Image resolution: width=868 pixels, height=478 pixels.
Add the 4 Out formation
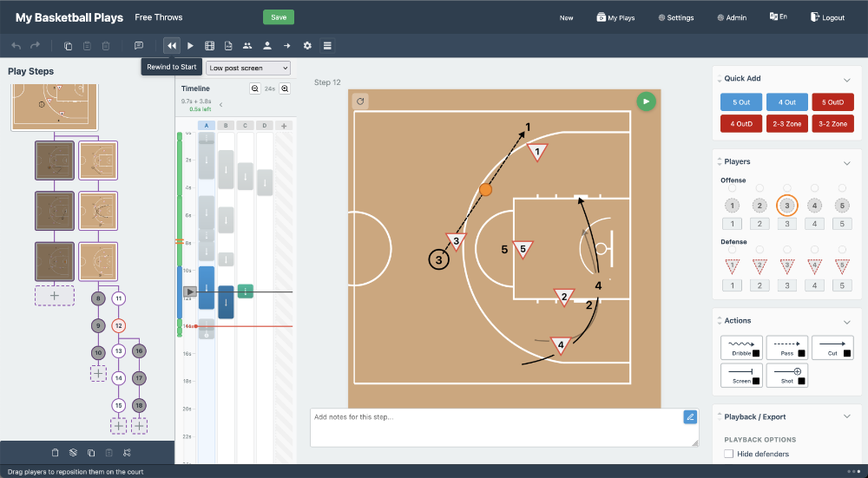tap(786, 102)
